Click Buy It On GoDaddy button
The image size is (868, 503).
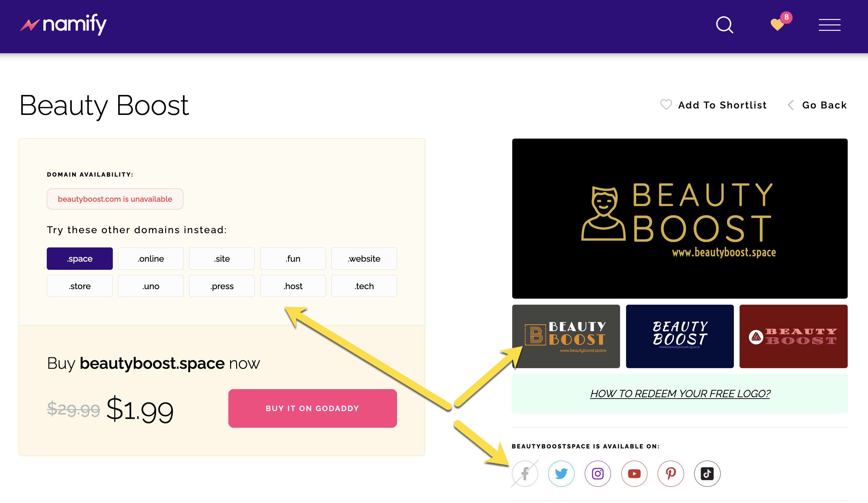312,408
